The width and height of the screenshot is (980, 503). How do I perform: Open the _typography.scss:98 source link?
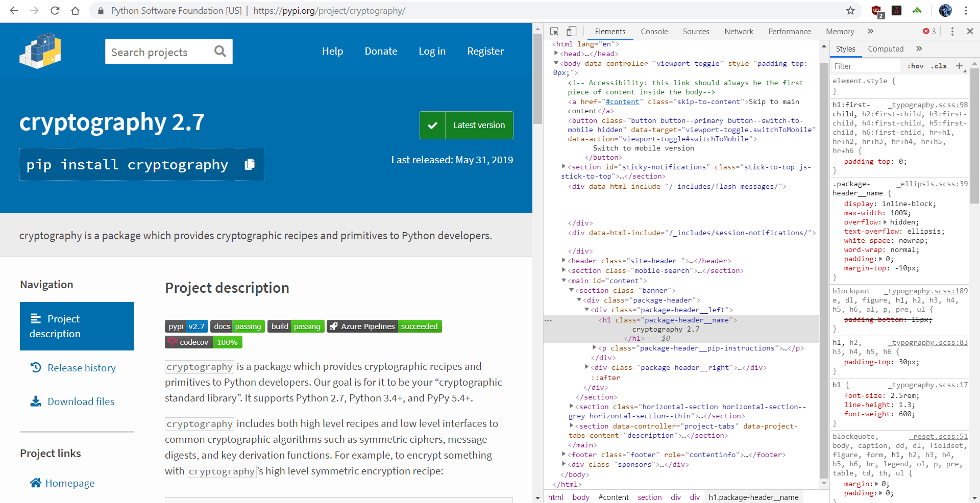pos(928,105)
